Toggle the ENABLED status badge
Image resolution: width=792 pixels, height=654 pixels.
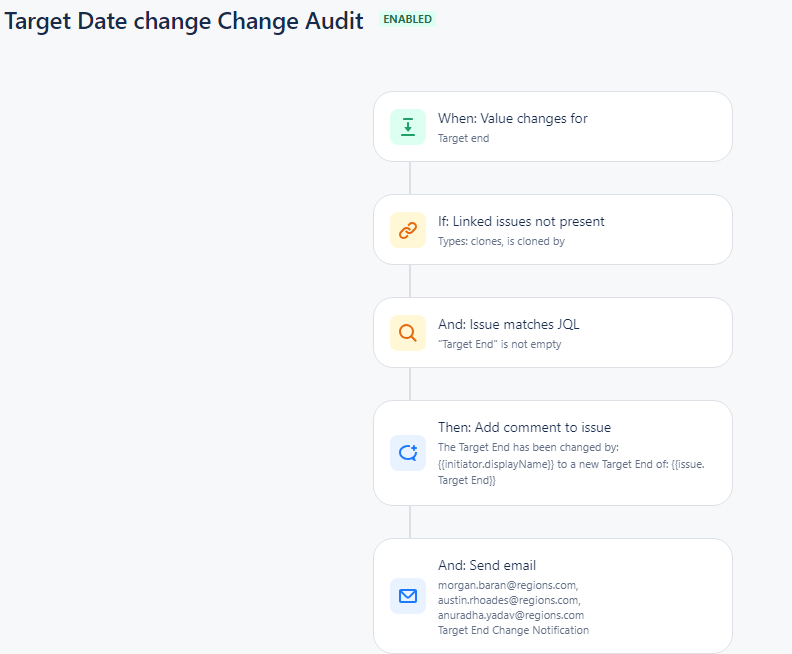click(x=407, y=19)
